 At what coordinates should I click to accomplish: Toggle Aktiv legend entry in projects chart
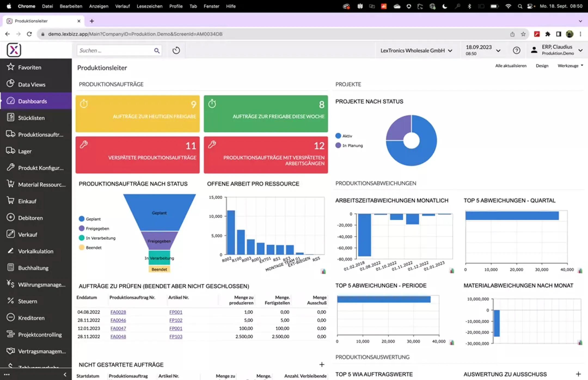click(344, 136)
